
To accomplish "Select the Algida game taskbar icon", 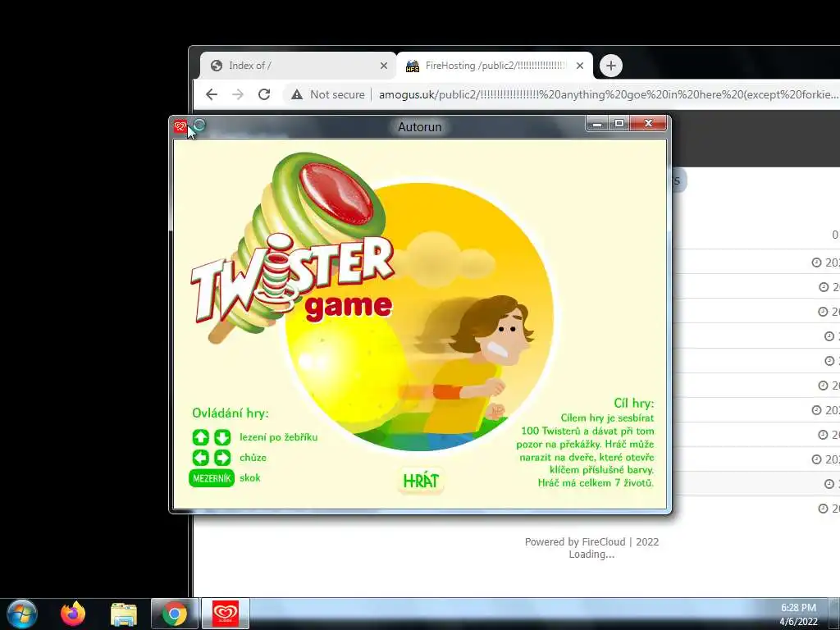I will pyautogui.click(x=226, y=614).
